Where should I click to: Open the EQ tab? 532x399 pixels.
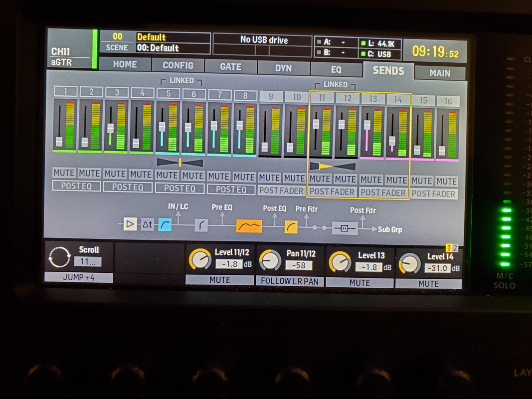[336, 69]
